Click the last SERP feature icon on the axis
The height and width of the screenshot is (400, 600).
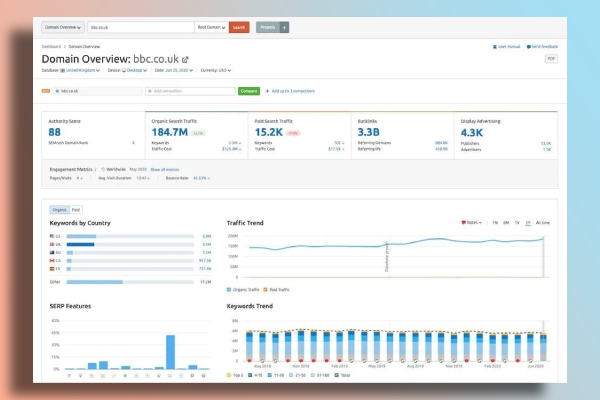(x=204, y=376)
